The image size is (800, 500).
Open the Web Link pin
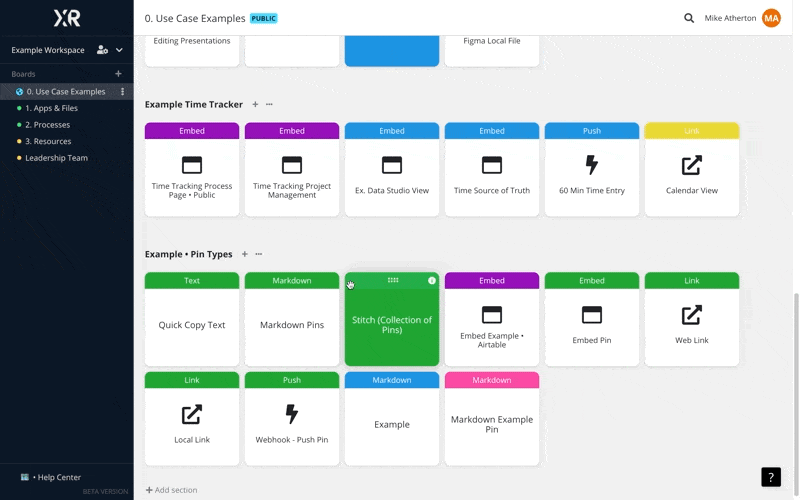692,319
